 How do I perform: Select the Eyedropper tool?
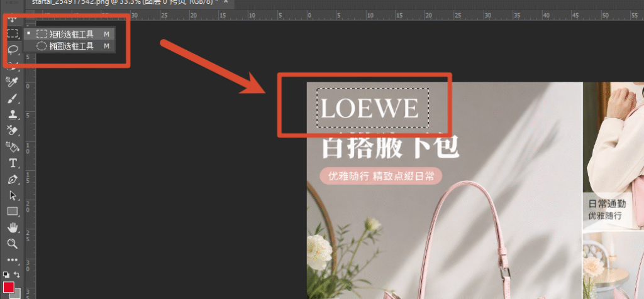tap(13, 82)
